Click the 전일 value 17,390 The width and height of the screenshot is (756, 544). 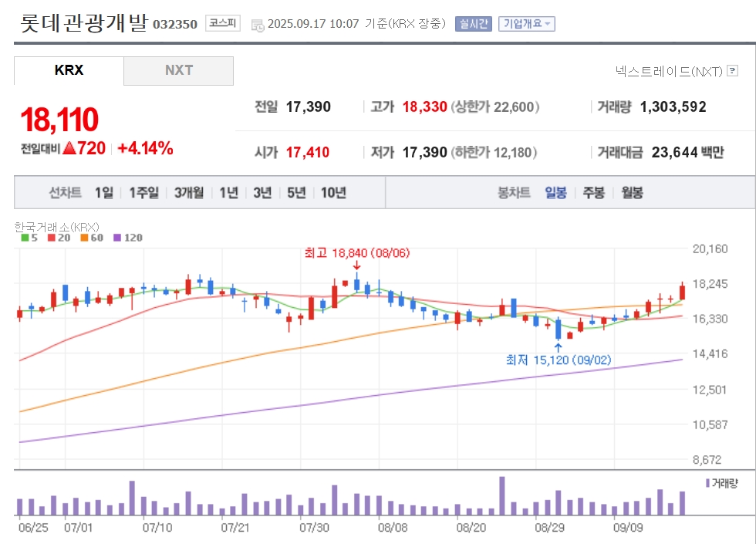click(x=308, y=107)
